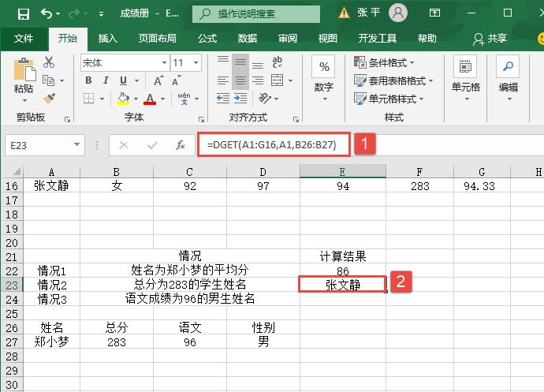Open the font size 11 dropdown
The image size is (544, 392).
pyautogui.click(x=196, y=63)
